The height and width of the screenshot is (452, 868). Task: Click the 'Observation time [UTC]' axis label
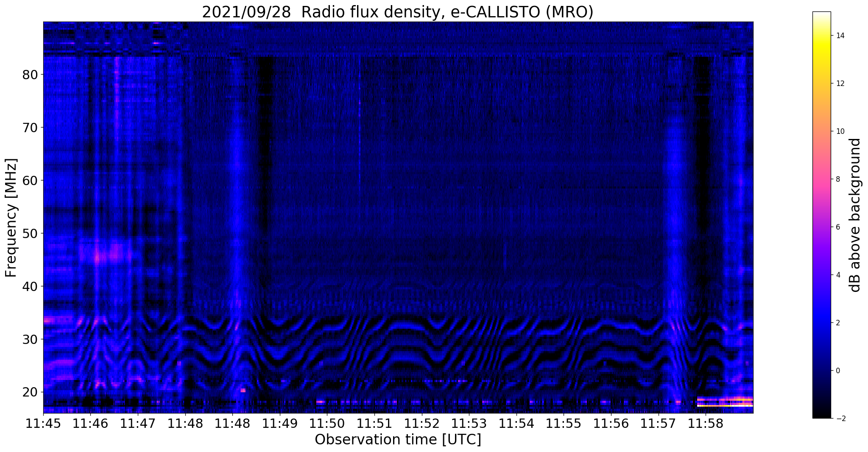tap(398, 440)
